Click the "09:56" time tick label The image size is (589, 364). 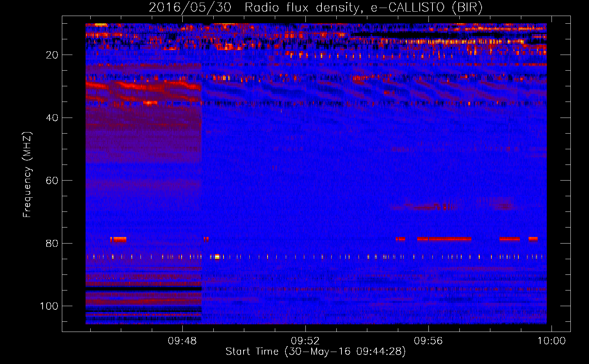[428, 341]
